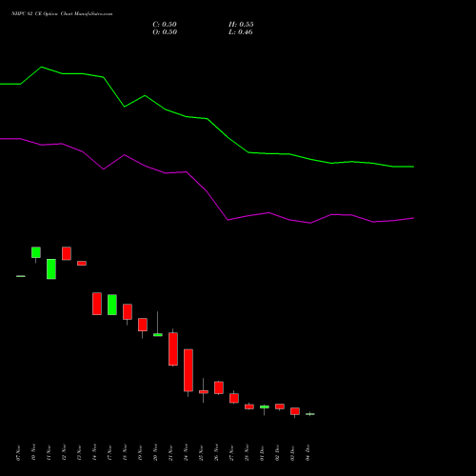Click the 03 Dec date label
The height and width of the screenshot is (476, 476).
[x=292, y=453]
